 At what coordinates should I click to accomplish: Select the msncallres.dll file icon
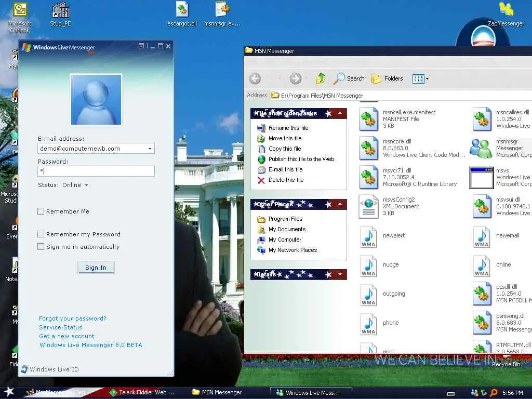[482, 119]
